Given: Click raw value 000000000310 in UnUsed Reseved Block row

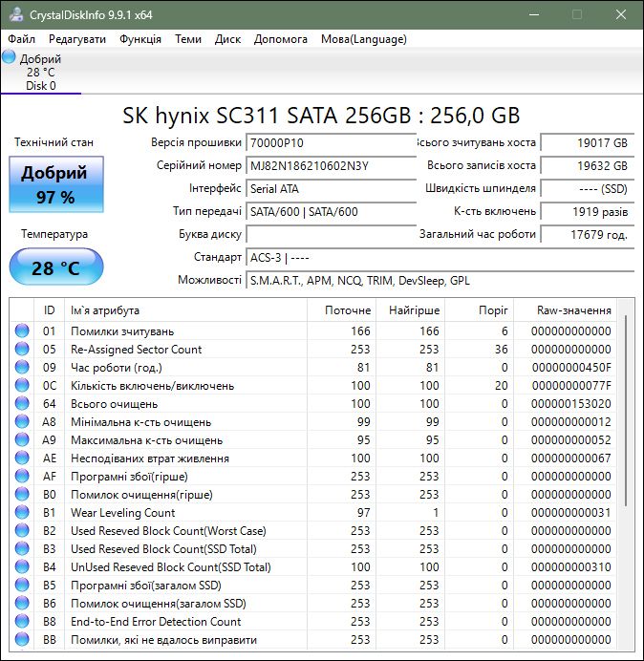Looking at the screenshot, I should pos(571,566).
